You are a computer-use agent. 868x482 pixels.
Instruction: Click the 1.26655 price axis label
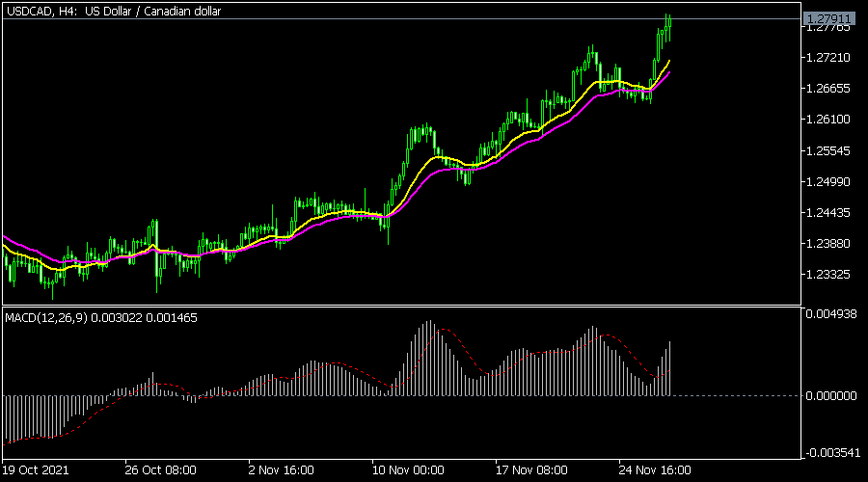[828, 89]
